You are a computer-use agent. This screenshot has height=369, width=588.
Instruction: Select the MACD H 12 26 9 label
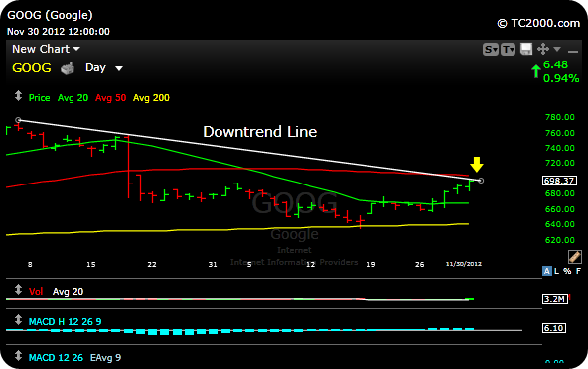pyautogui.click(x=65, y=322)
